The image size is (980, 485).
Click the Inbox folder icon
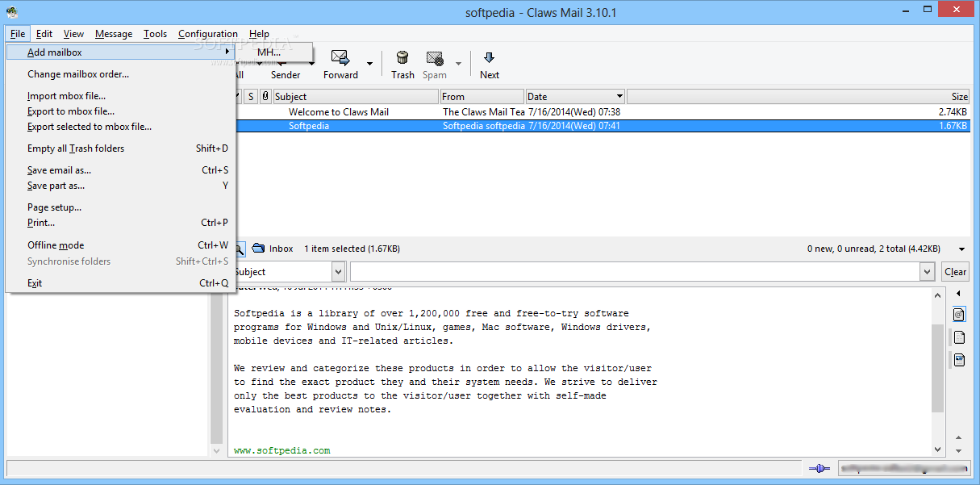tap(258, 249)
